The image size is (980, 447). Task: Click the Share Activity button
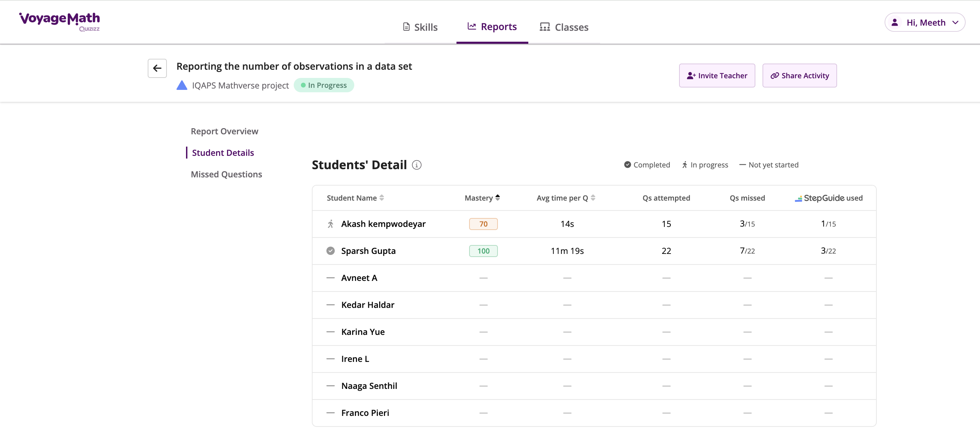tap(799, 76)
